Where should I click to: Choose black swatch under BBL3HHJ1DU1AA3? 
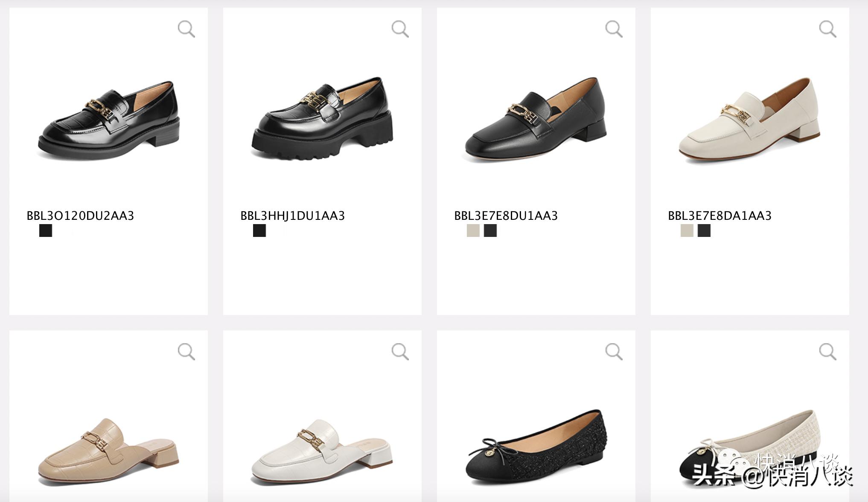[259, 231]
